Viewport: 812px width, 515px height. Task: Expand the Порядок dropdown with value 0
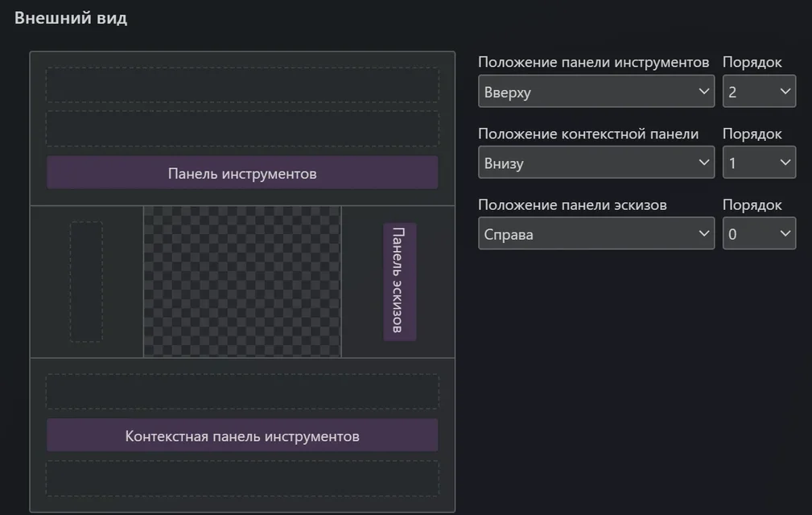(x=759, y=234)
